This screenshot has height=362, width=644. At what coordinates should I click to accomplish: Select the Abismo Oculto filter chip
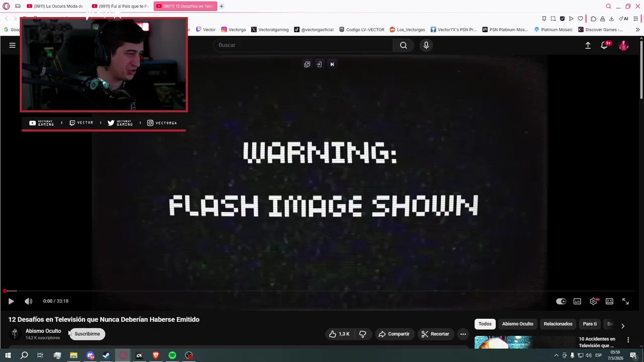coord(517,324)
